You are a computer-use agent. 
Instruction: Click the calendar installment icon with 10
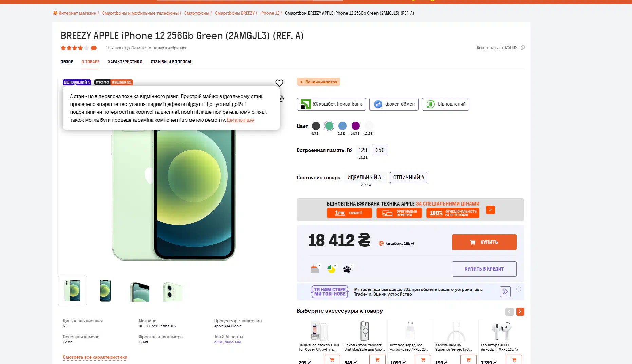point(315,269)
